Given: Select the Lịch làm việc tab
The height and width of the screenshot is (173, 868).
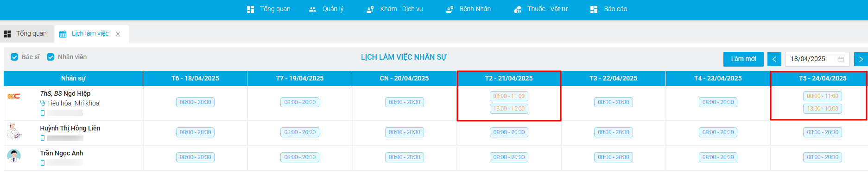Looking at the screenshot, I should point(91,33).
